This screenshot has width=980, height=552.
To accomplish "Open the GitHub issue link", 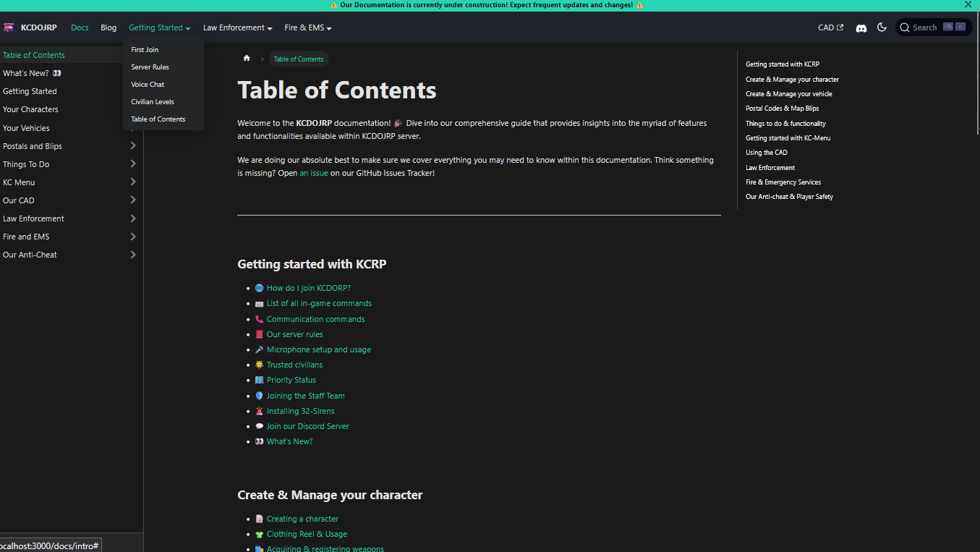I will (314, 173).
